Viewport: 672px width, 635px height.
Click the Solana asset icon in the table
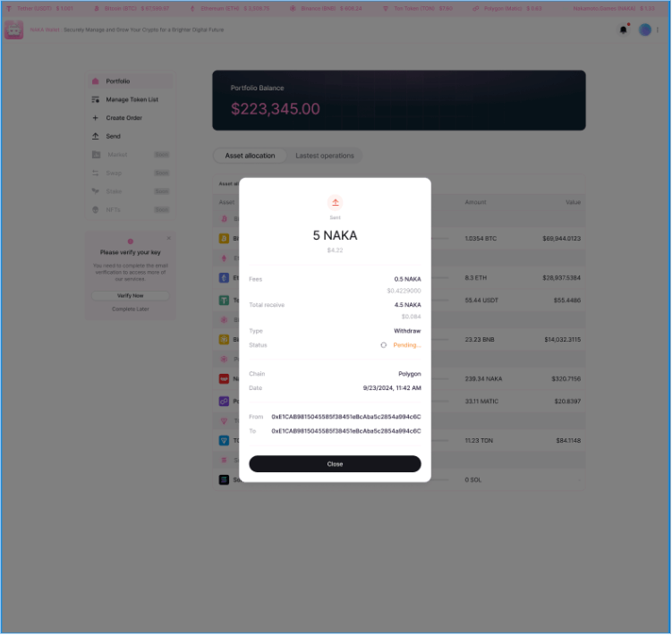224,480
